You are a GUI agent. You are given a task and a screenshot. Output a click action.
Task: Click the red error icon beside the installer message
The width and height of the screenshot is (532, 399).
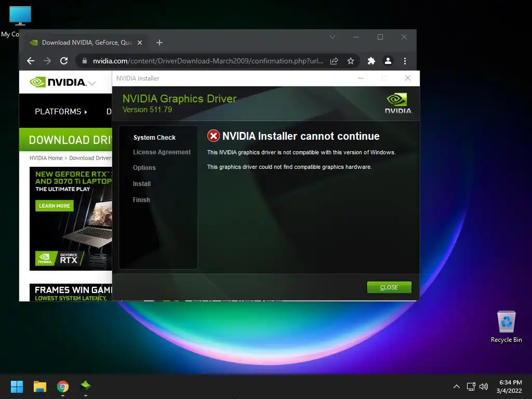pyautogui.click(x=214, y=136)
